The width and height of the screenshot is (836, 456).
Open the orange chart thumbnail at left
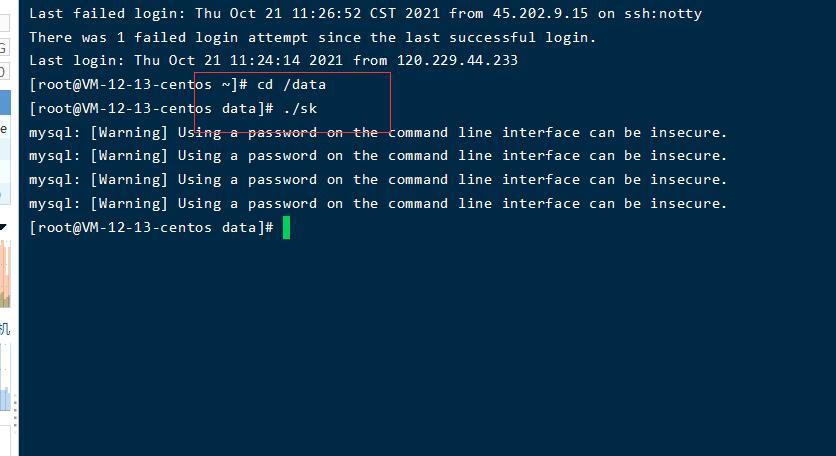pos(5,273)
